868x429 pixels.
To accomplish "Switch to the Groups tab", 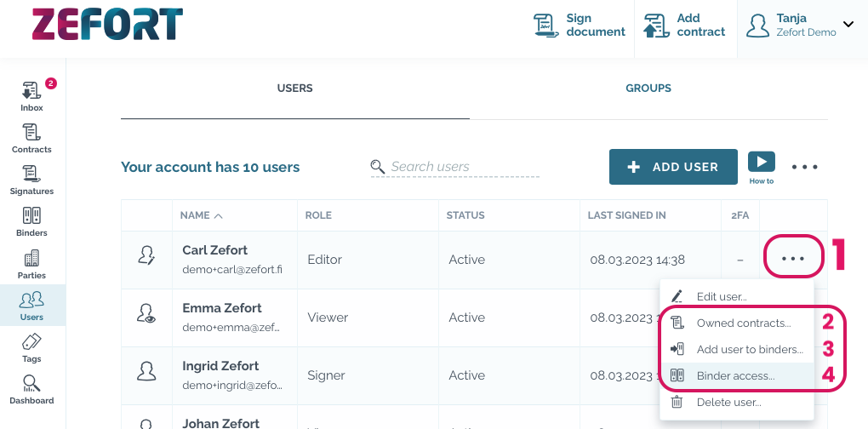I will tap(648, 88).
